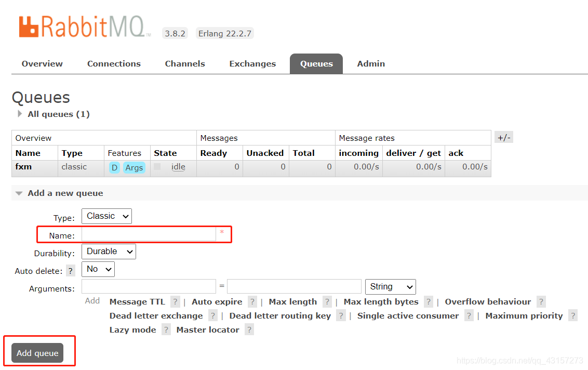Go to the Overview tab
588x370 pixels.
(x=42, y=64)
